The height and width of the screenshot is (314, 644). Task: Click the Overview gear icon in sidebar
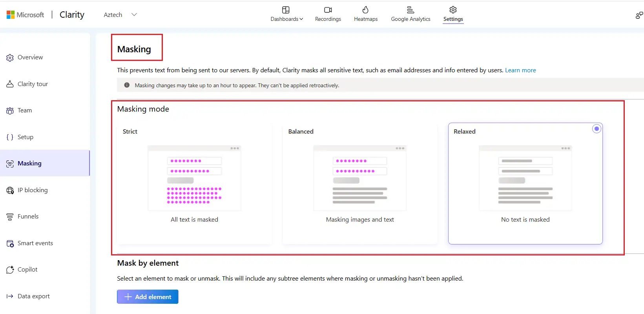point(10,58)
